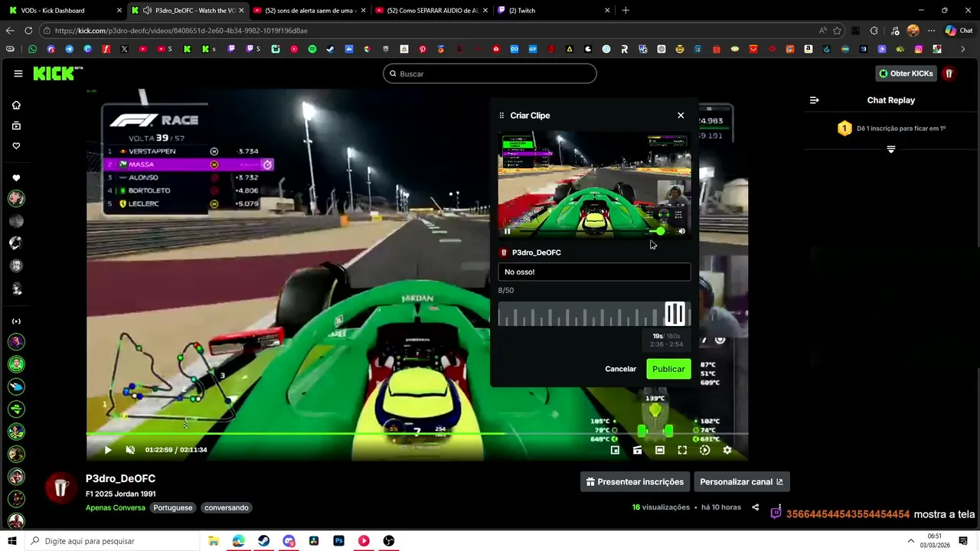Publish the clip with Publicar

coord(668,369)
